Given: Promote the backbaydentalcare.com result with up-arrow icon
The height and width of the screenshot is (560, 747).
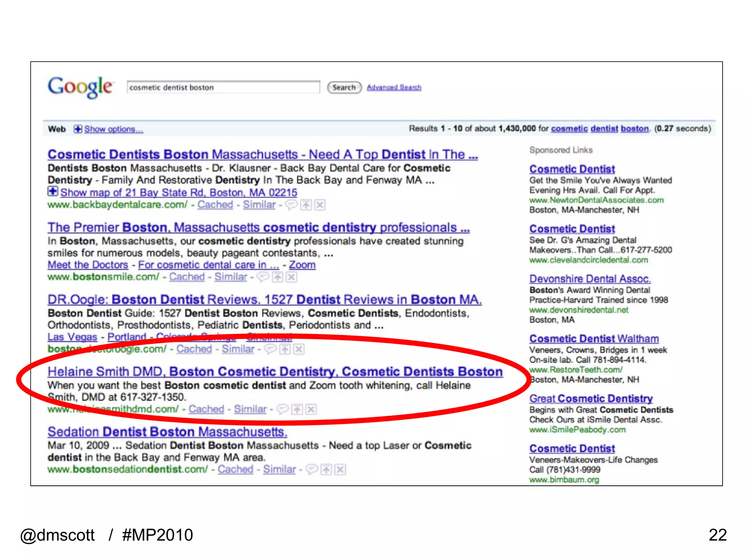Looking at the screenshot, I should (306, 205).
